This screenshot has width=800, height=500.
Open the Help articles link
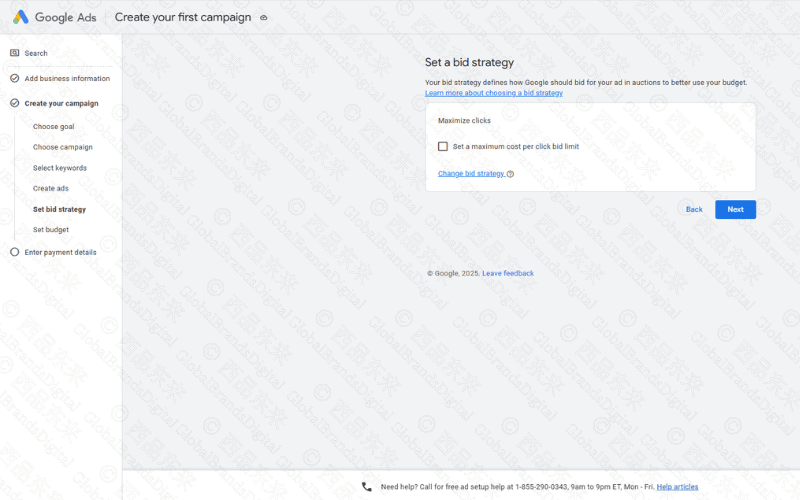click(677, 487)
